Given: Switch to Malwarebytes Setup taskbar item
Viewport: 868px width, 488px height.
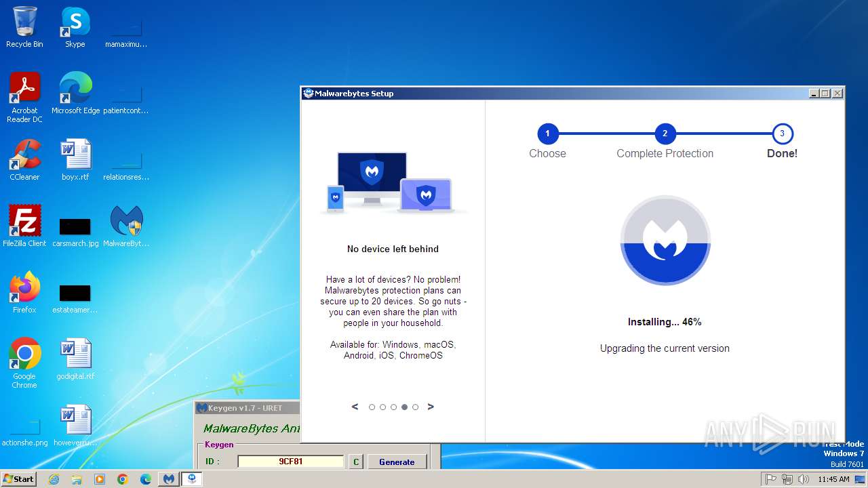Looking at the screenshot, I should coord(192,479).
